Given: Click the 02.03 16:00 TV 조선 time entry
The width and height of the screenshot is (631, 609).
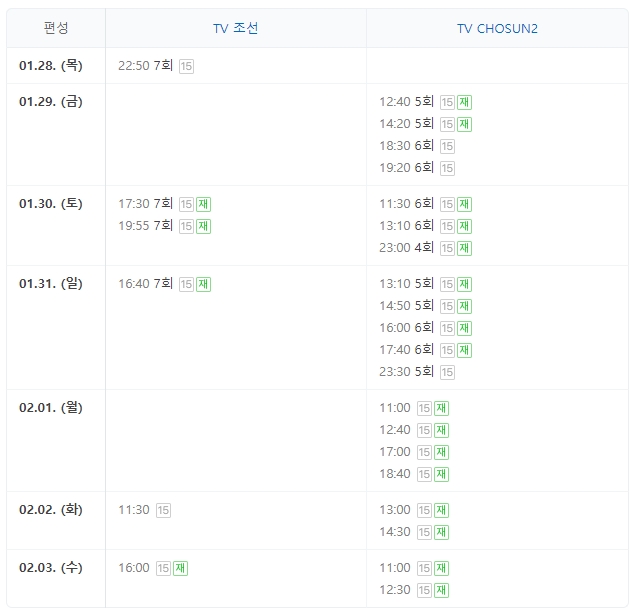Looking at the screenshot, I should click(x=134, y=568).
